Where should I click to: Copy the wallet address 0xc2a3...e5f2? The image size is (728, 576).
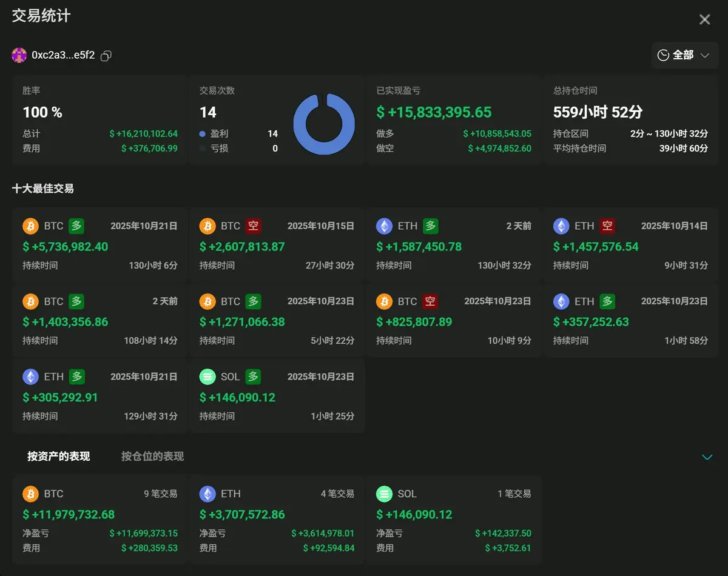(x=106, y=56)
